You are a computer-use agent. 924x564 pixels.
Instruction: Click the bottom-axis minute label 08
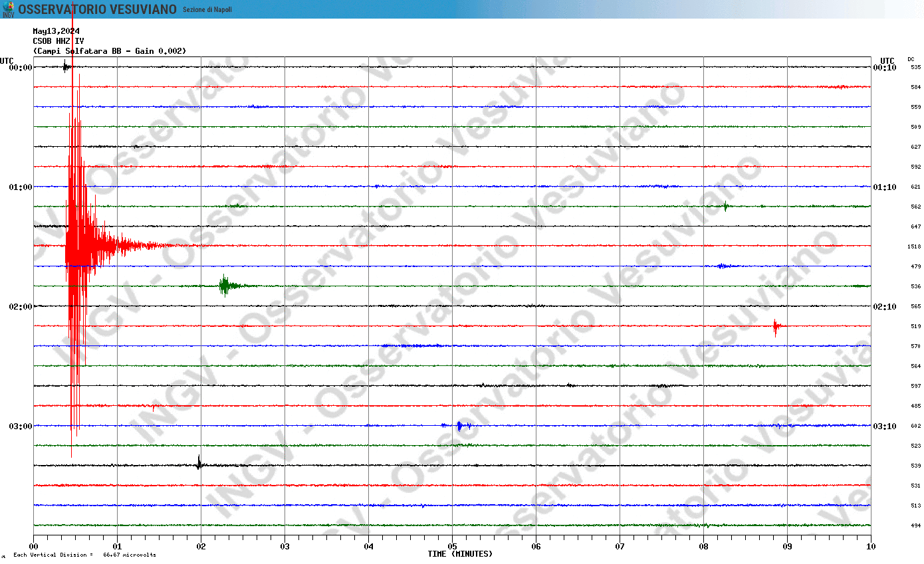pyautogui.click(x=703, y=547)
